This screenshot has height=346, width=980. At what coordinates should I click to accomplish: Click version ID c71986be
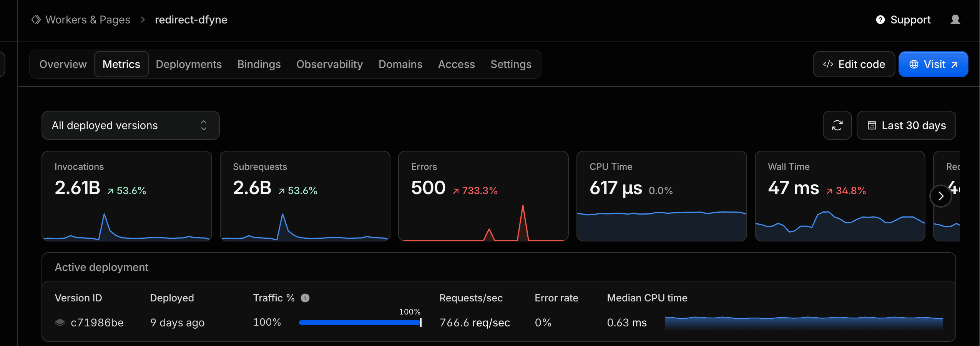[97, 323]
